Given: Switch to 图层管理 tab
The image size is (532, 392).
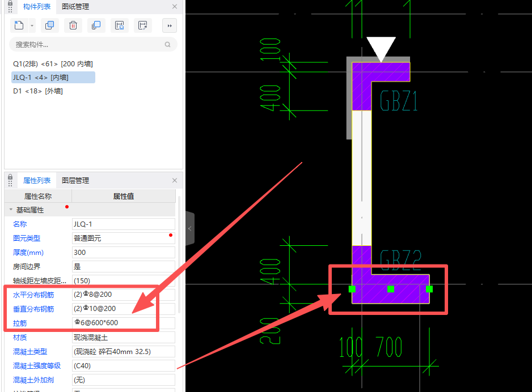Looking at the screenshot, I should [75, 181].
